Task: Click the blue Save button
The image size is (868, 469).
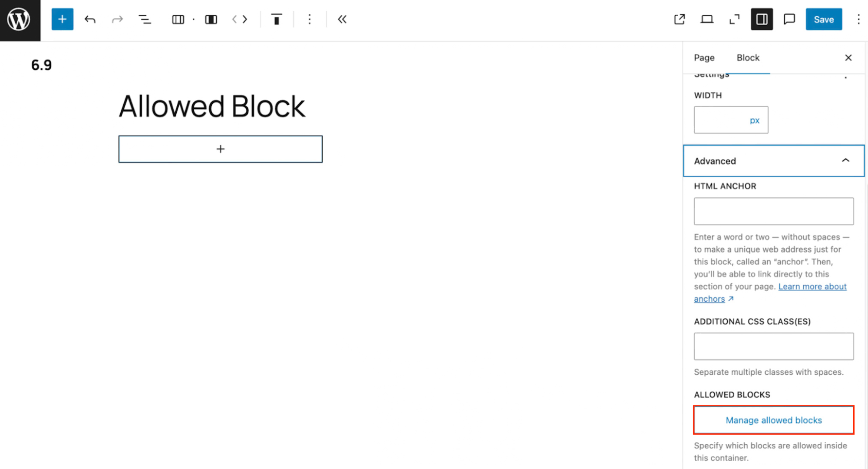Action: tap(823, 19)
